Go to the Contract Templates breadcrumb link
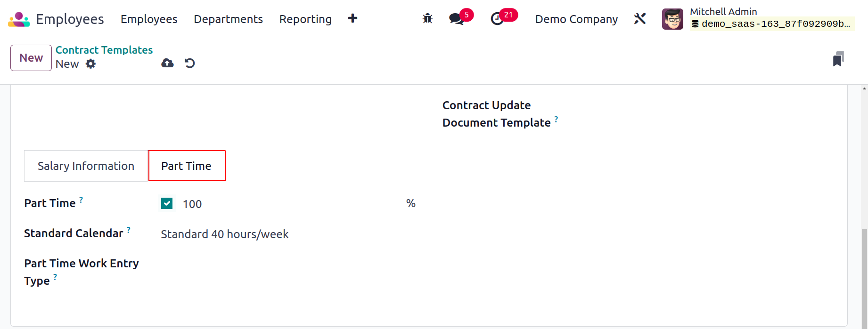This screenshot has width=868, height=329. point(104,50)
